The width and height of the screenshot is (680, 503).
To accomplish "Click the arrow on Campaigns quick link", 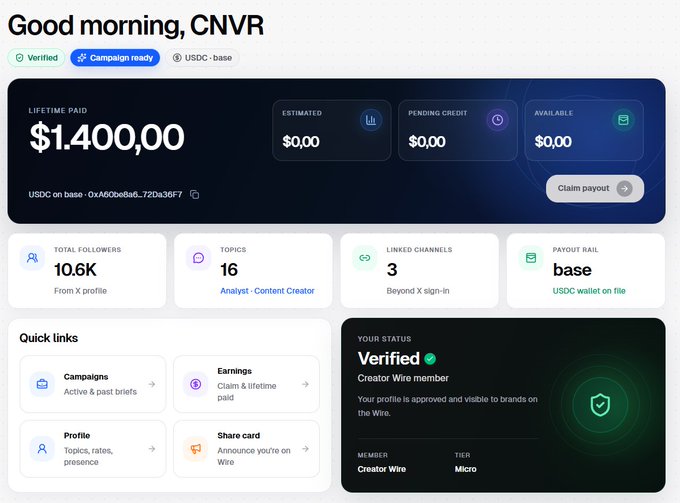I will click(x=152, y=384).
